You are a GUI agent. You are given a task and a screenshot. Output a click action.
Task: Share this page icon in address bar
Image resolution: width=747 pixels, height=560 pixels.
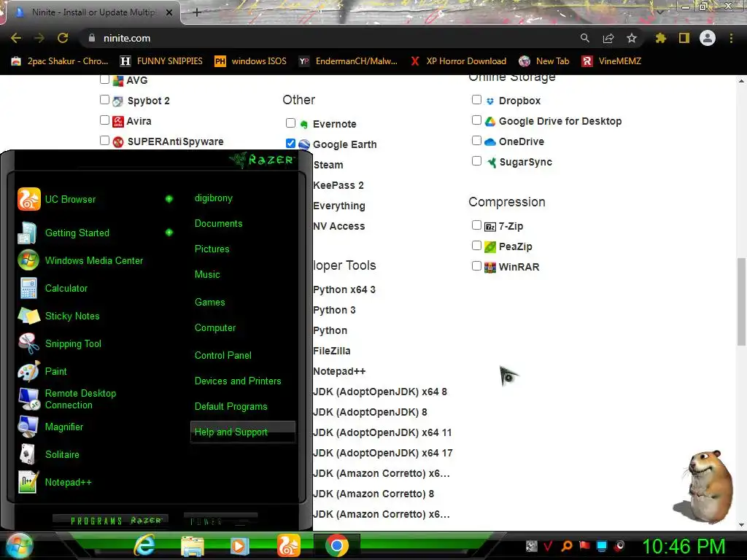[x=608, y=38]
